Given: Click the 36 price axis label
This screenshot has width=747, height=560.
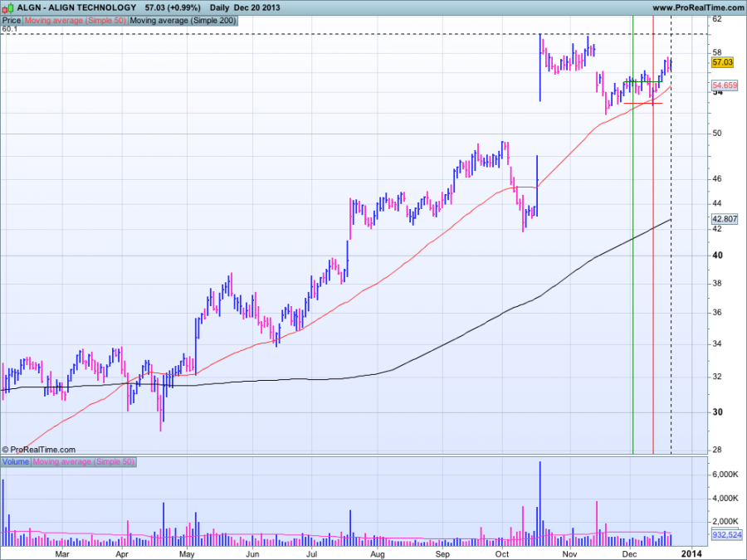Looking at the screenshot, I should point(717,313).
